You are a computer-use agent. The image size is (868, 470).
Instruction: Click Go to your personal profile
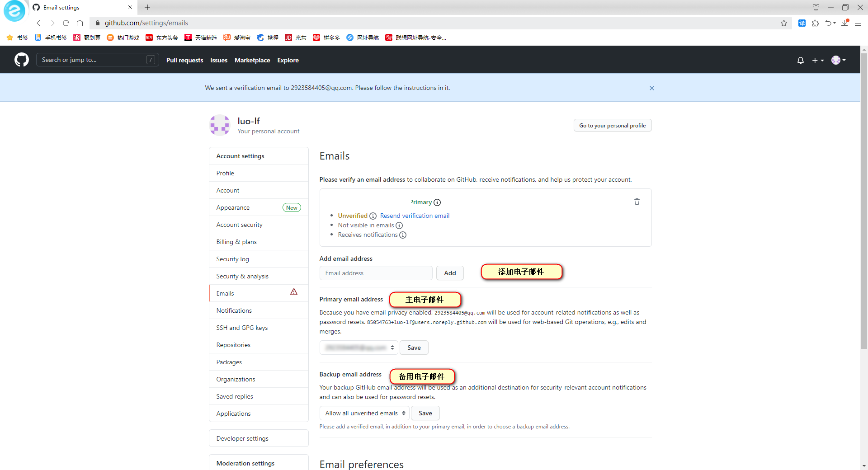612,126
